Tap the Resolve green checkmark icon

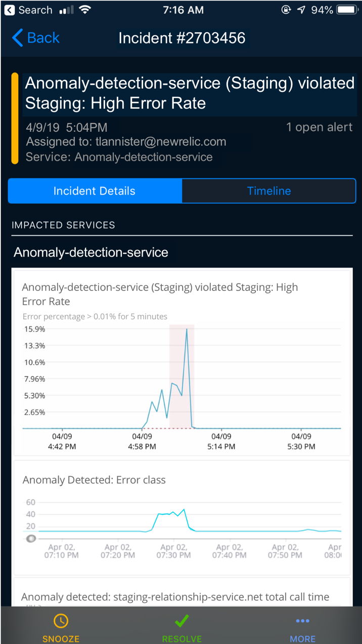click(x=182, y=621)
